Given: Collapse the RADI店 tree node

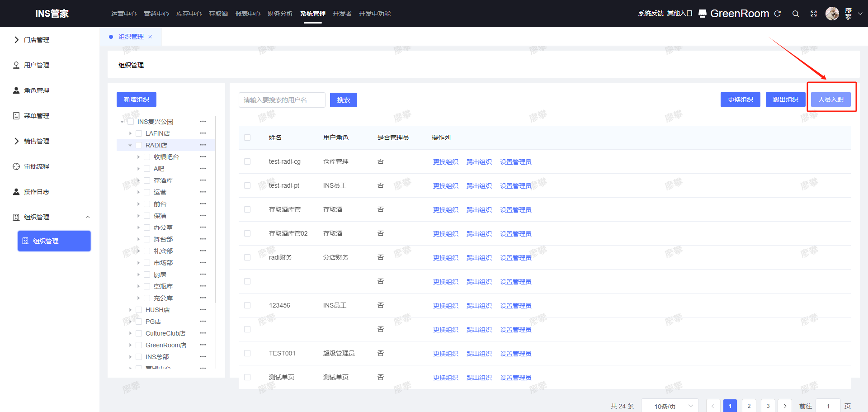Looking at the screenshot, I should coord(130,145).
